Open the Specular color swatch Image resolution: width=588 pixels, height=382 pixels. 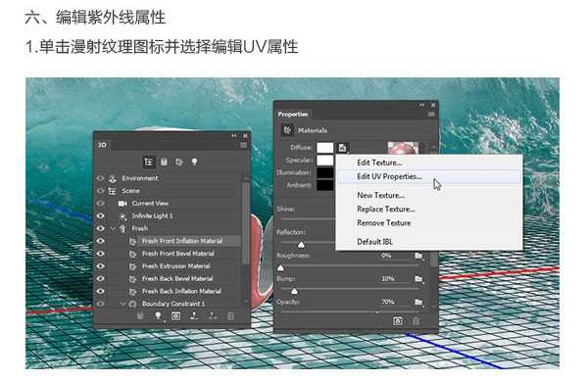[324, 161]
